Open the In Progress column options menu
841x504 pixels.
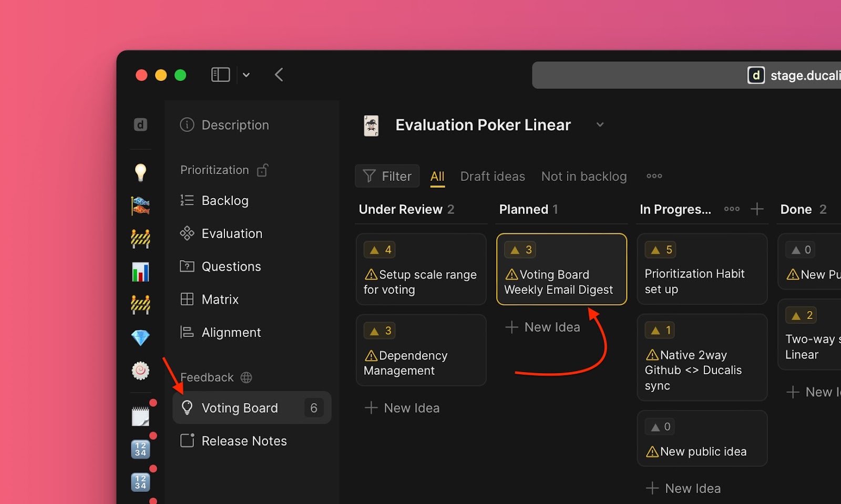pyautogui.click(x=731, y=209)
